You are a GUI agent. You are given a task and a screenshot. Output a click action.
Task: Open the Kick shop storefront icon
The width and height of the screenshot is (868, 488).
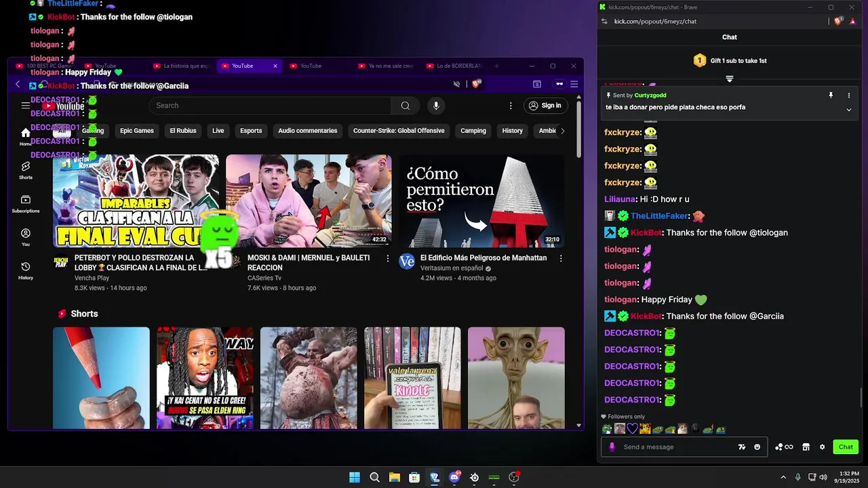click(806, 447)
